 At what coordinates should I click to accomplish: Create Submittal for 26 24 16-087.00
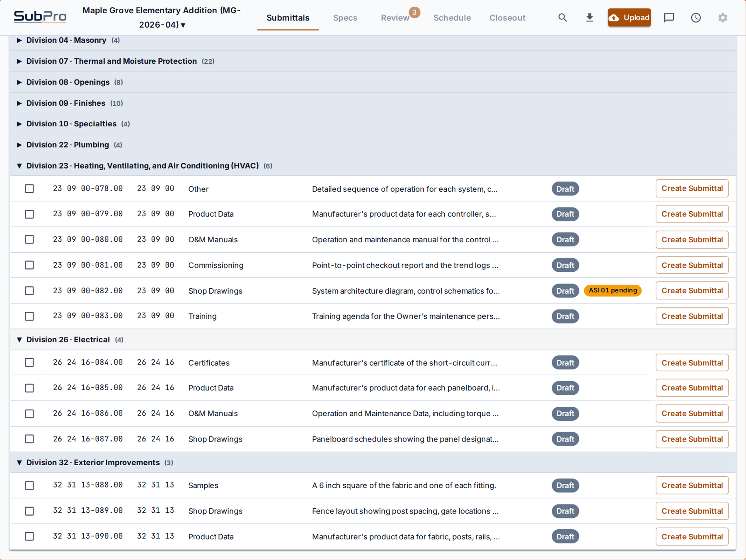[x=692, y=439]
